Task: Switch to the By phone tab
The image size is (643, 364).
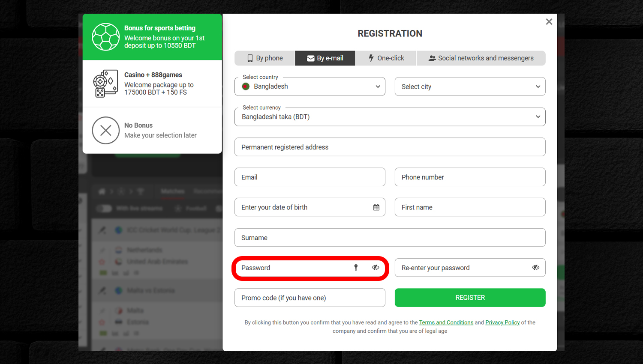Action: 265,58
